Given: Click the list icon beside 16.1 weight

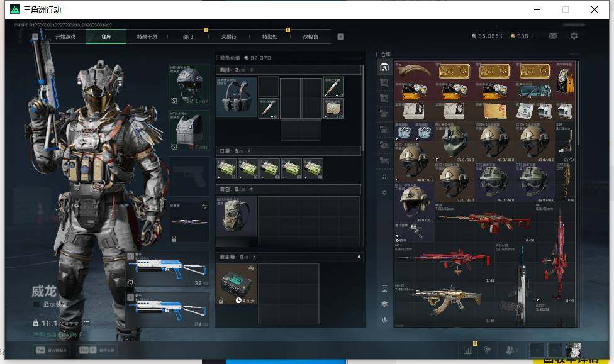Looking at the screenshot, I should coord(87,323).
